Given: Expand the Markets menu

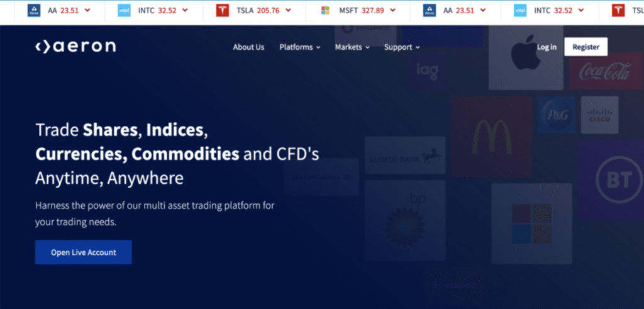Looking at the screenshot, I should click(x=352, y=47).
